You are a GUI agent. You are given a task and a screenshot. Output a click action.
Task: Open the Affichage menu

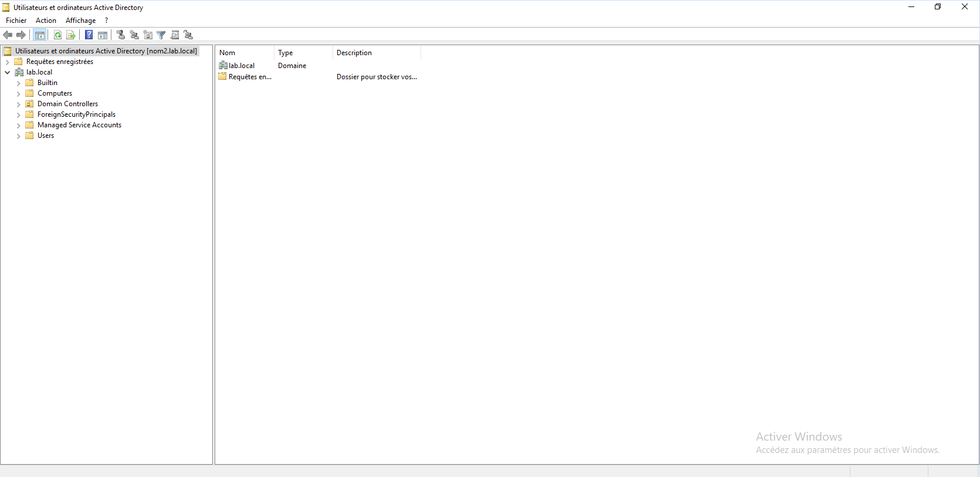[x=80, y=21]
